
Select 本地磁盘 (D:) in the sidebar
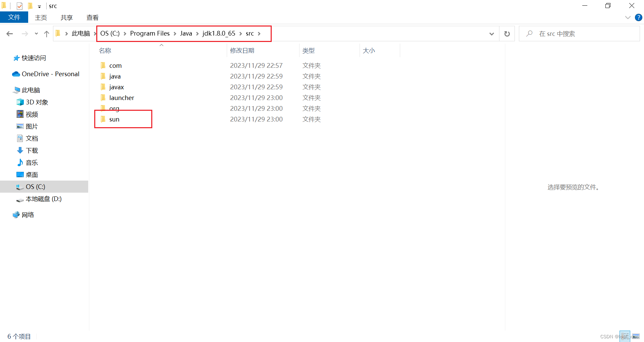click(x=44, y=199)
